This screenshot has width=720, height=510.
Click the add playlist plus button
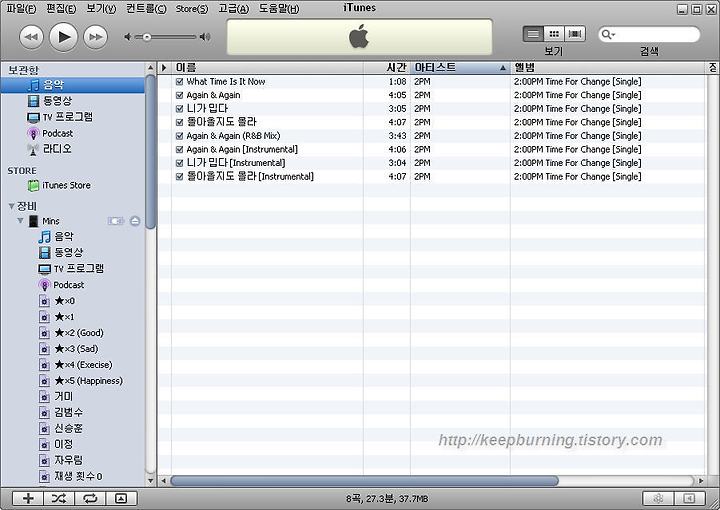(28, 499)
